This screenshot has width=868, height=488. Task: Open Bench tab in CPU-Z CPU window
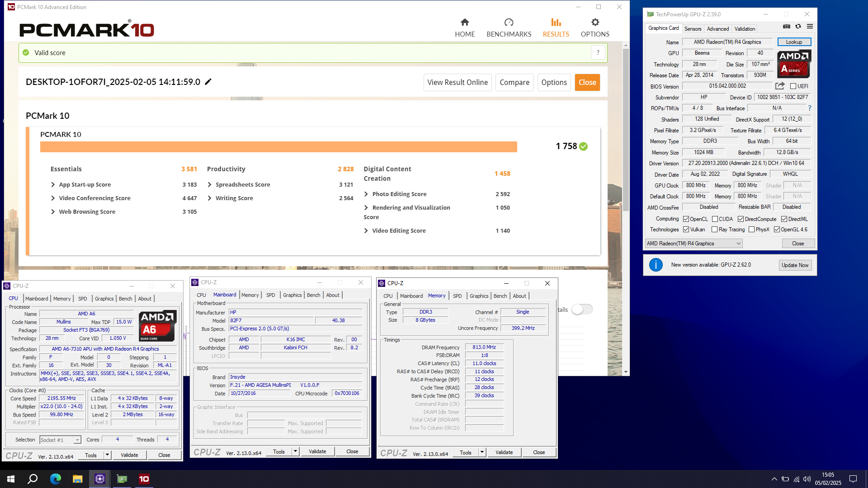coord(125,299)
